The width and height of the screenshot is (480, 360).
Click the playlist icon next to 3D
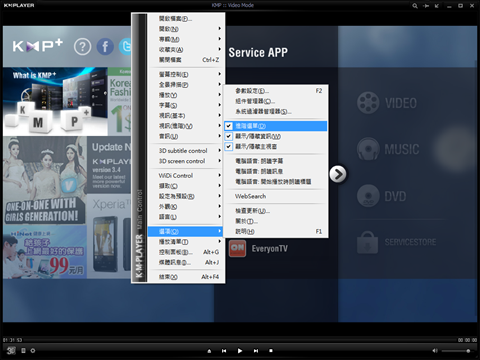pos(23,350)
